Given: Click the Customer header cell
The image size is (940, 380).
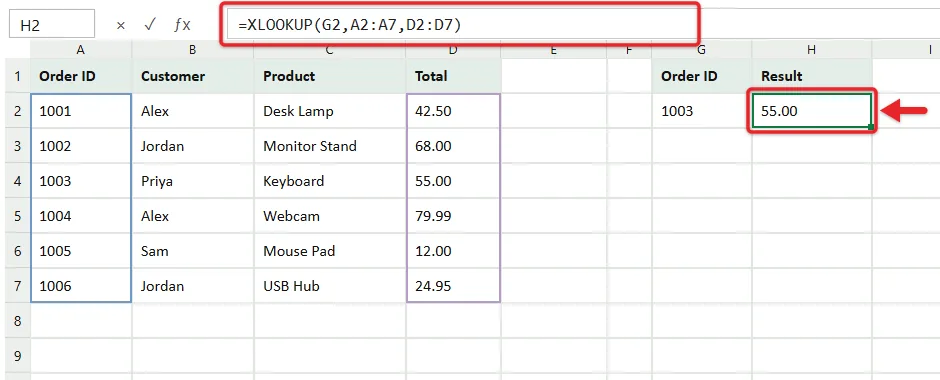Looking at the screenshot, I should click(x=193, y=76).
